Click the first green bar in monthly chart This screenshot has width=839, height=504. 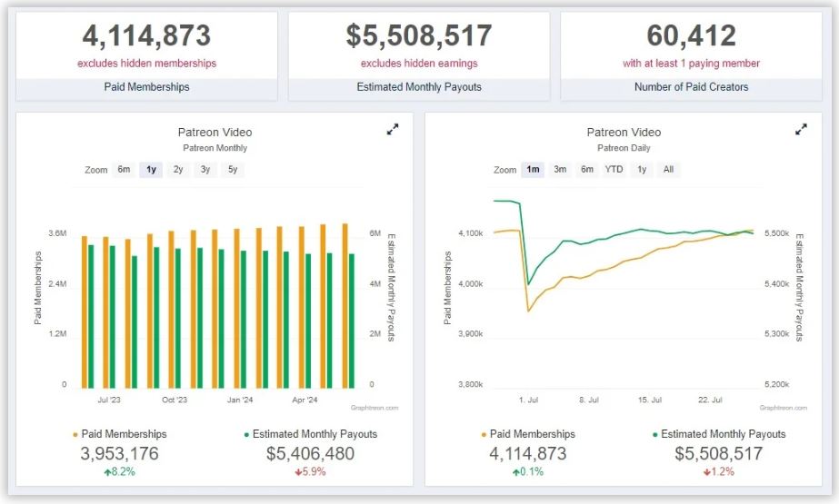[91, 316]
